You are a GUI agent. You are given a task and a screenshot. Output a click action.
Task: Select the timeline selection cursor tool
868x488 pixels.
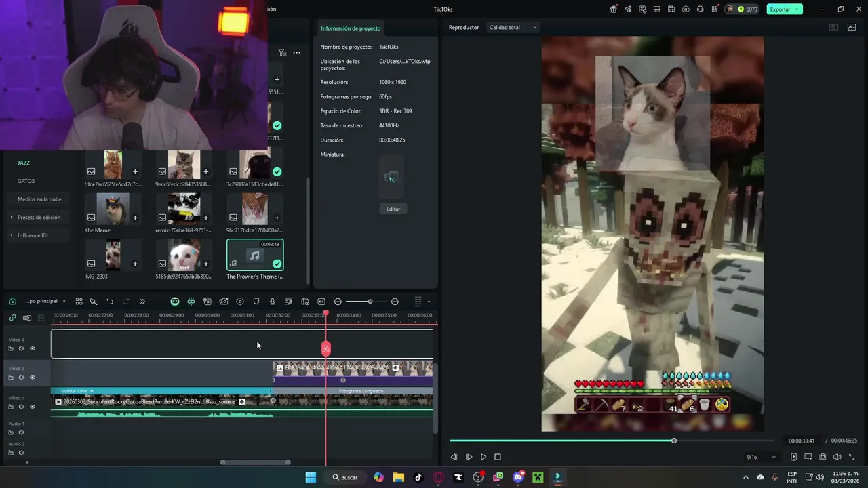[x=94, y=302]
